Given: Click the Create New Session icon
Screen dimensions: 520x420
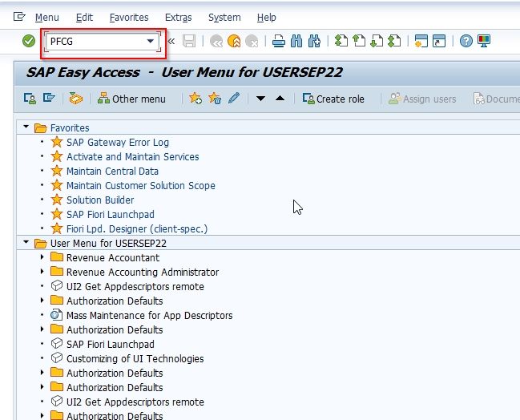Looking at the screenshot, I should [x=421, y=41].
